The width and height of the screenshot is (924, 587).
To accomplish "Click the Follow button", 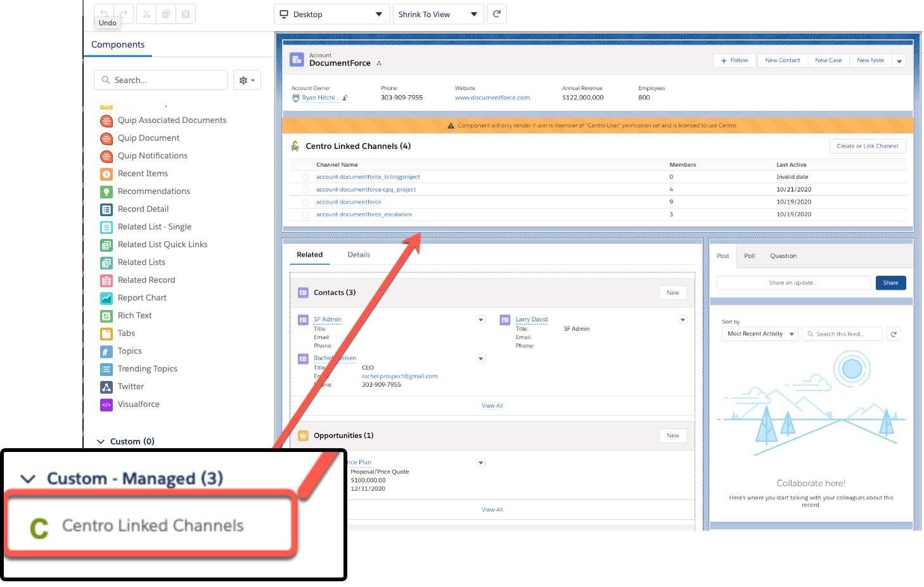I will pyautogui.click(x=735, y=61).
